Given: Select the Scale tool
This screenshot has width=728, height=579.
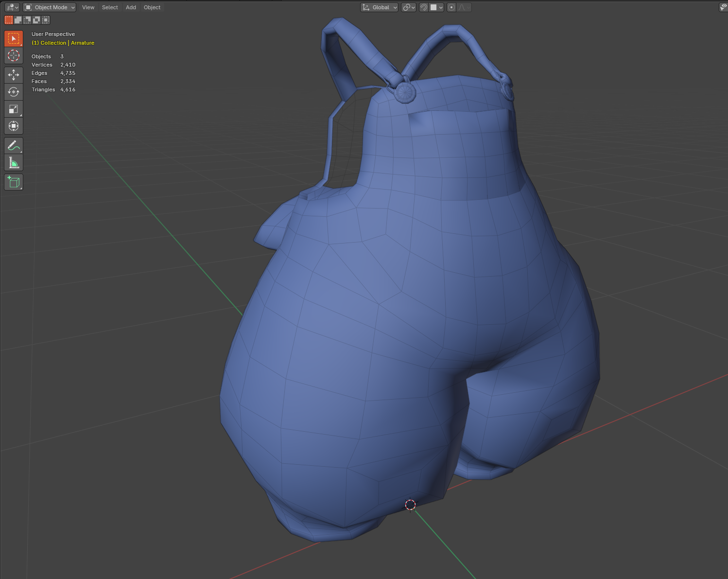Looking at the screenshot, I should tap(14, 109).
